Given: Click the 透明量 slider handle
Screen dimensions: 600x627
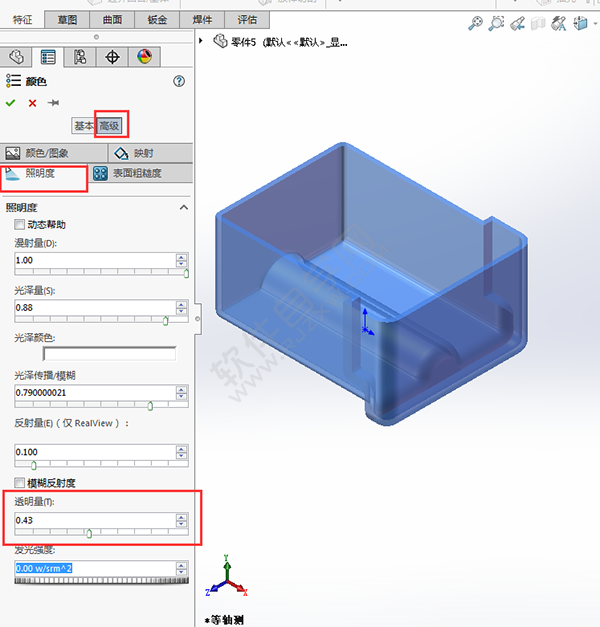Looking at the screenshot, I should click(x=89, y=533).
